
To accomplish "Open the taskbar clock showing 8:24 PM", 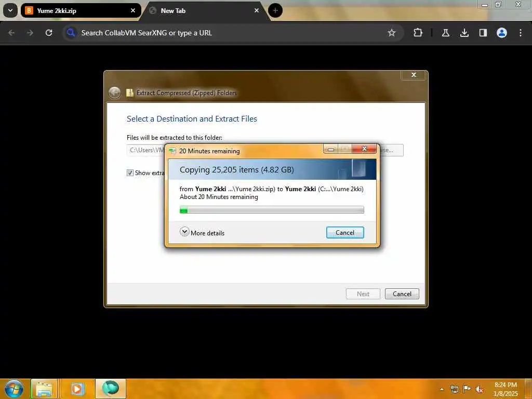I will tap(506, 389).
